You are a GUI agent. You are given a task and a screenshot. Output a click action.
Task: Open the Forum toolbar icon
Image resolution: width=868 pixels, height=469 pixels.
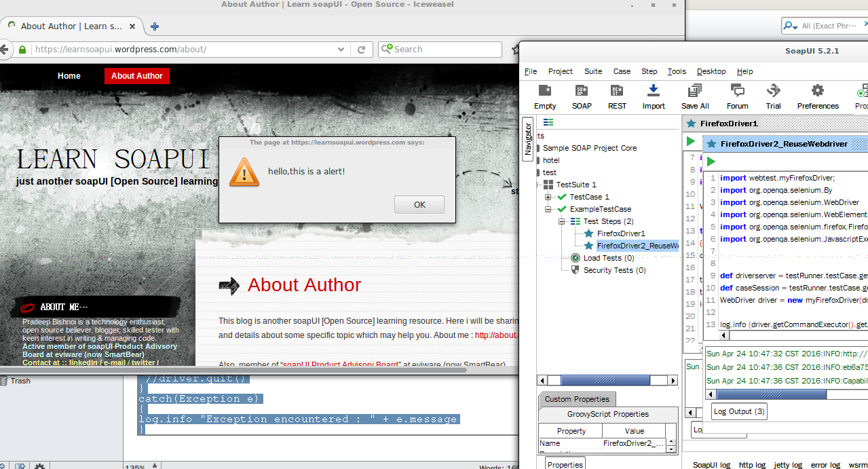point(737,91)
